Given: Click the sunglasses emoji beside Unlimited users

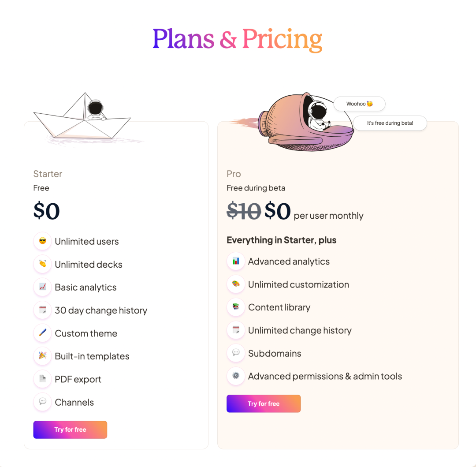Looking at the screenshot, I should (x=42, y=241).
